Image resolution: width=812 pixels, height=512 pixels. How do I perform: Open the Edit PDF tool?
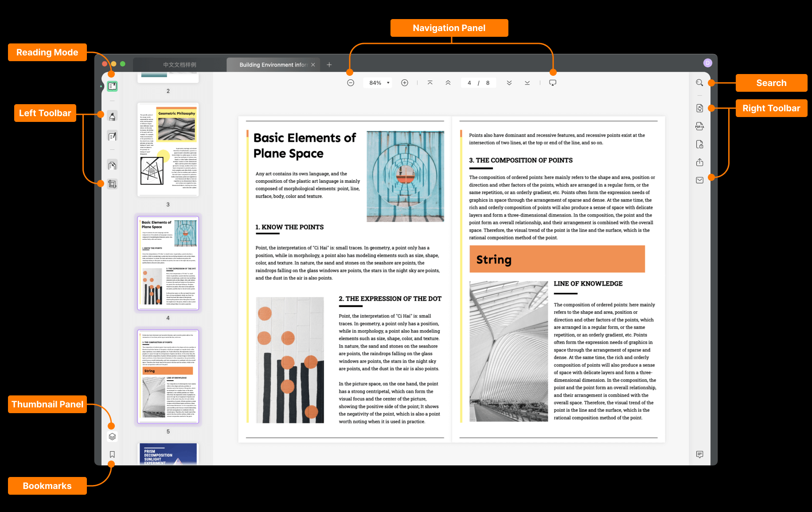point(112,136)
